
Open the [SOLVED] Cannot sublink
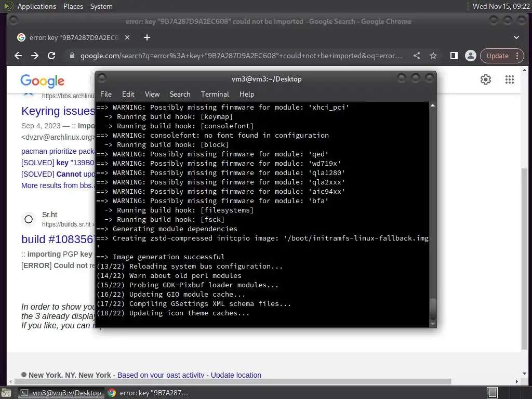(x=58, y=174)
